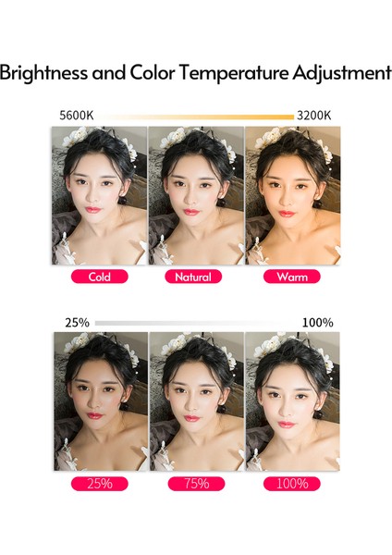Click the color temperature gradient bar

point(195,117)
